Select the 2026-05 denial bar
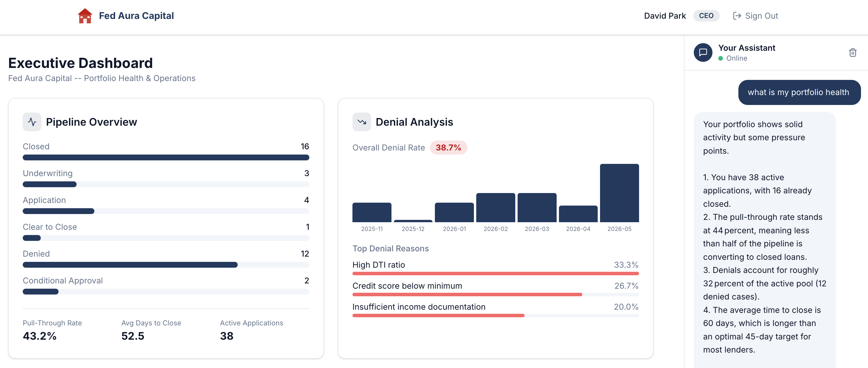868x368 pixels. [x=619, y=193]
